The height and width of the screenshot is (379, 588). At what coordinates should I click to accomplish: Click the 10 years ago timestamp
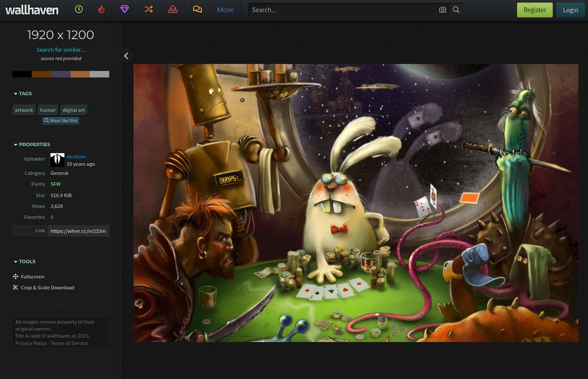click(x=81, y=164)
